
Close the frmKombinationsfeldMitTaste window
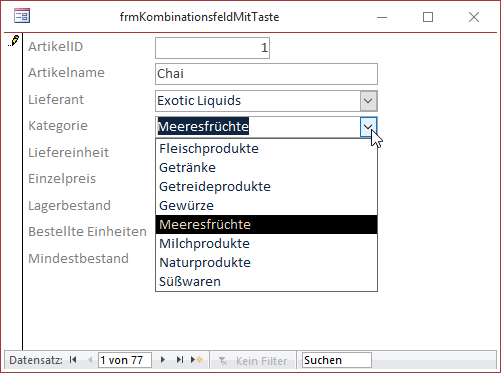pos(474,17)
